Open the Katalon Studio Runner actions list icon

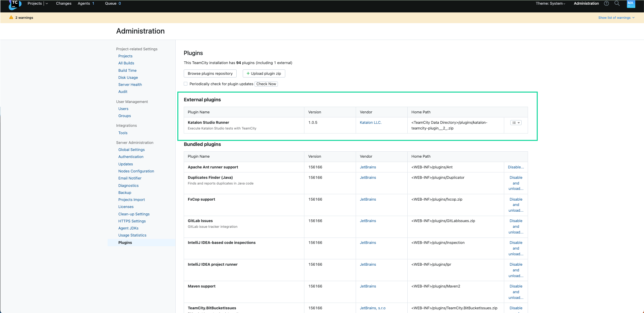(x=516, y=122)
